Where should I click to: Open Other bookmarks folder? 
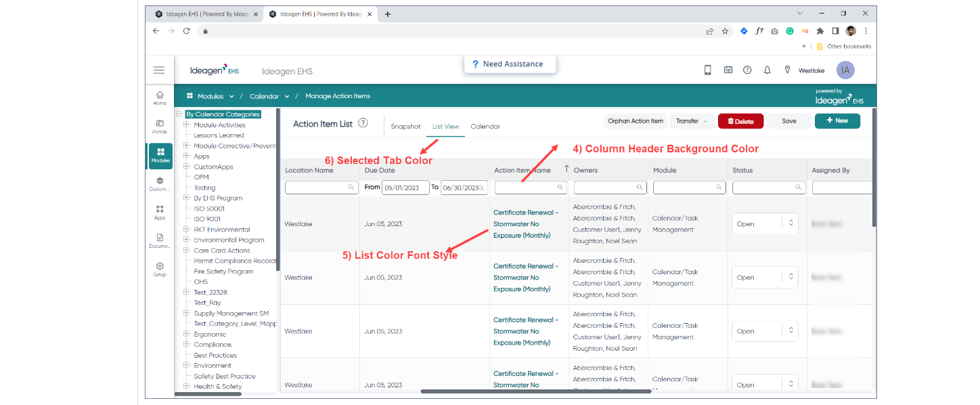click(843, 47)
